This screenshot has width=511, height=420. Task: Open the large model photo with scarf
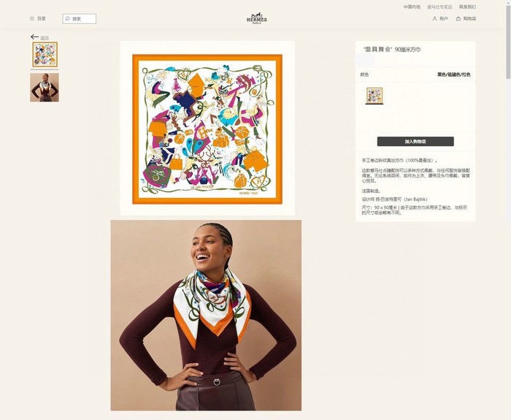[206, 316]
